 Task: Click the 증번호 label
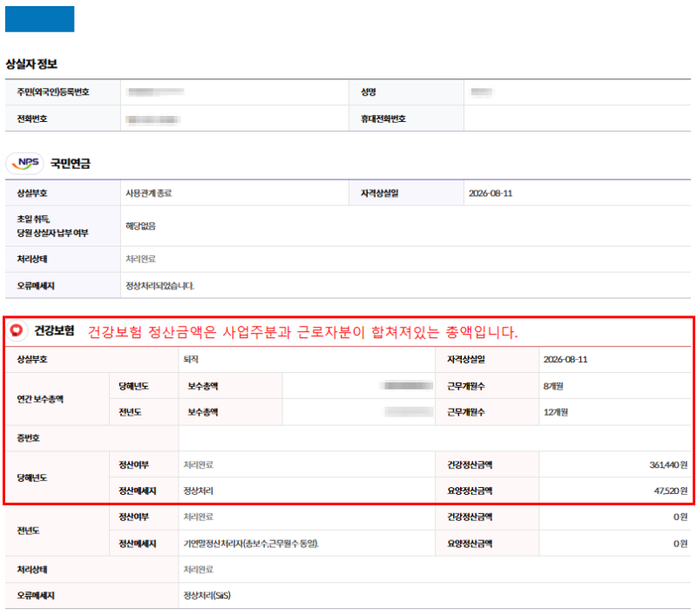(28, 438)
